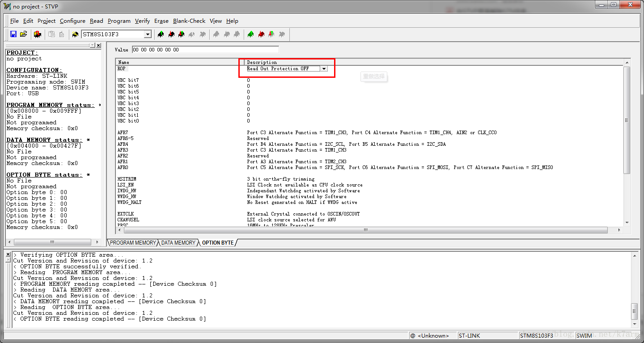This screenshot has height=343, width=644.
Task: Click the pin arrow on project panel
Action: (x=92, y=46)
